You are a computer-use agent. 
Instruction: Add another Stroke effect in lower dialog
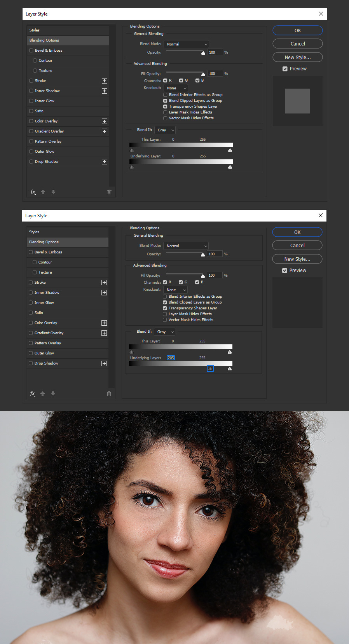point(104,283)
